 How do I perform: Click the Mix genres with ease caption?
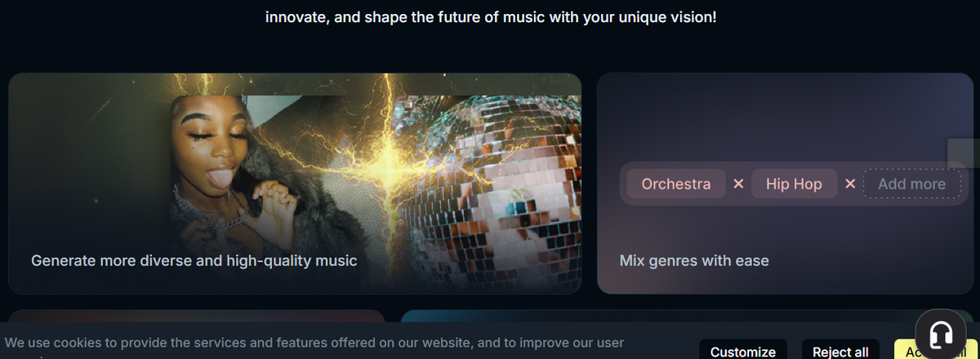coord(694,261)
